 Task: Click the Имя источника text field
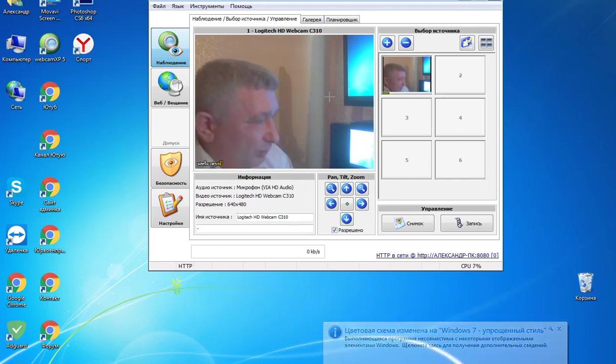click(274, 217)
